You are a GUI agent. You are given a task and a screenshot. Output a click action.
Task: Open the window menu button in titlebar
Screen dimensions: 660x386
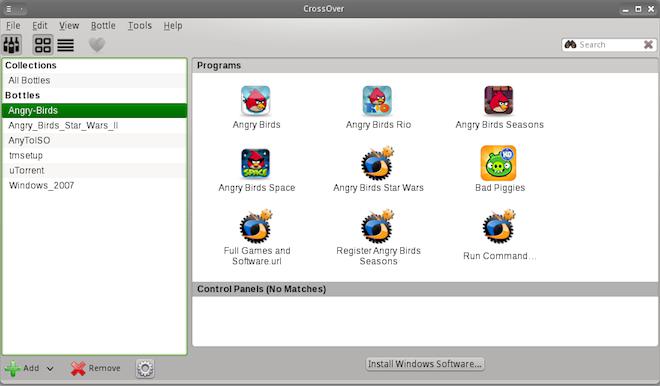point(9,9)
